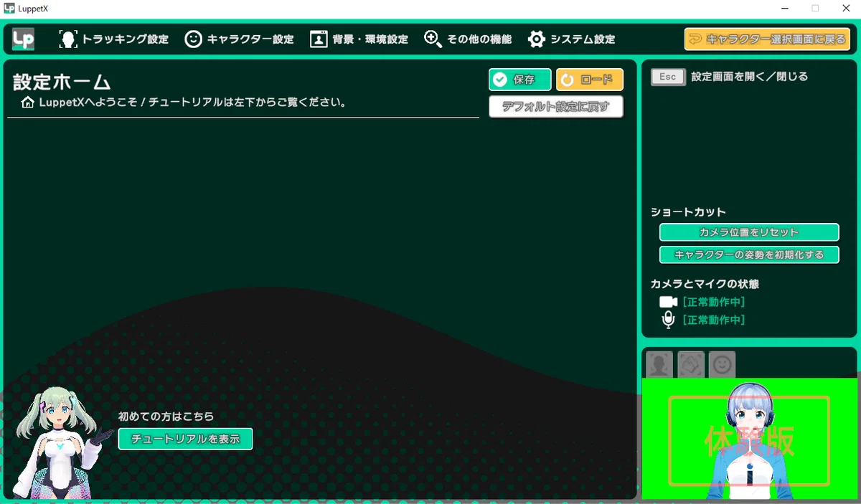Click the 初めての方はこちら text
Screen dimensions: 861x504
pyautogui.click(x=166, y=417)
